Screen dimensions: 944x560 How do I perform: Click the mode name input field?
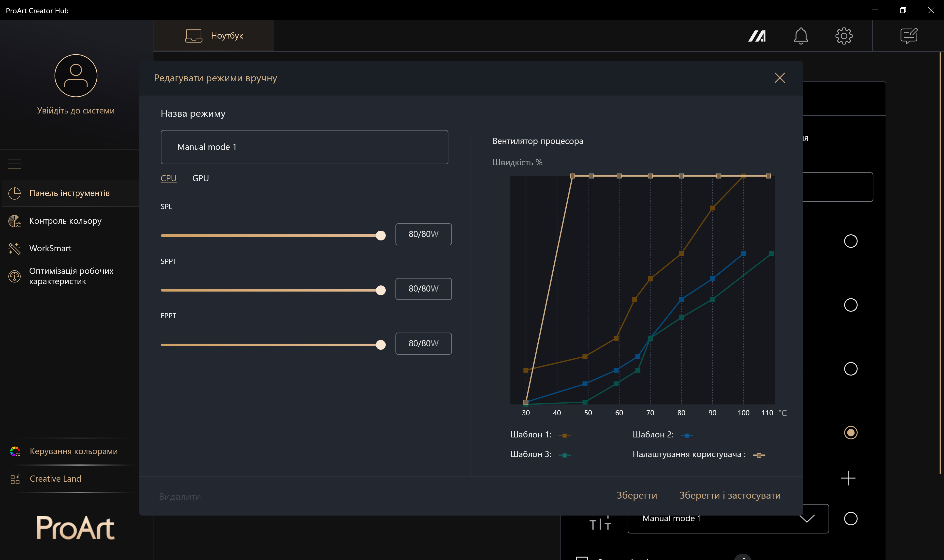(304, 147)
